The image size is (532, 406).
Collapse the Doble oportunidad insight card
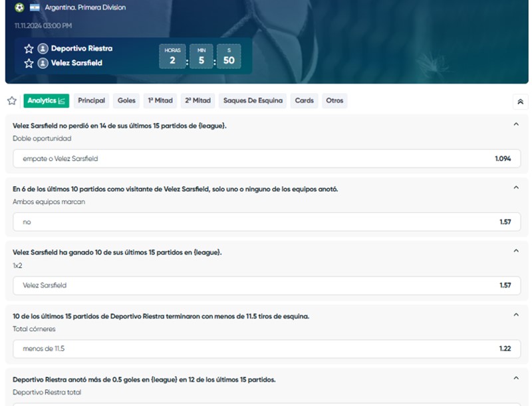[516, 124]
